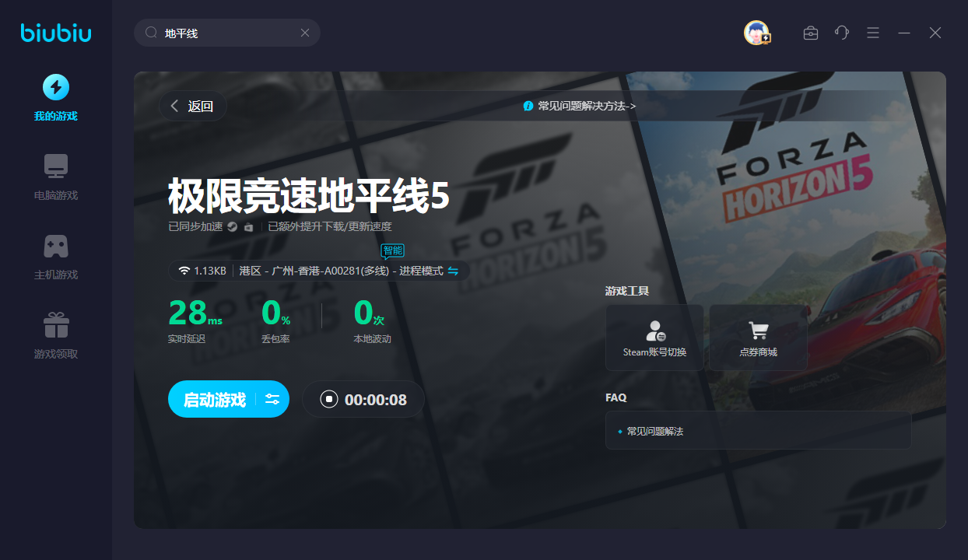Open 主机游戏 controller section

tap(56, 256)
